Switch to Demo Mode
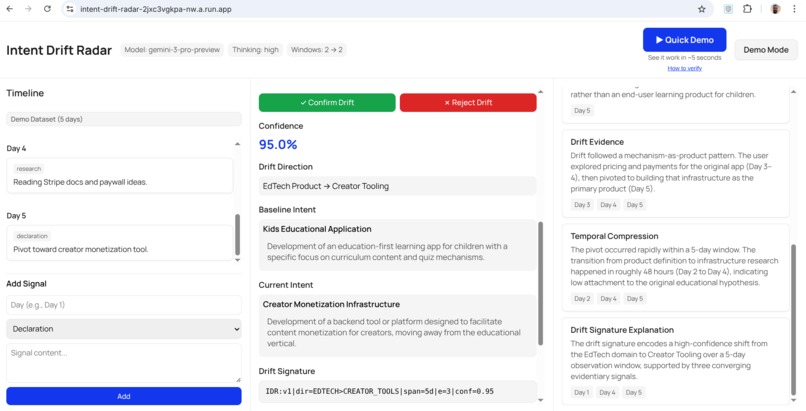Screen dimensions: 806x411 pos(766,50)
